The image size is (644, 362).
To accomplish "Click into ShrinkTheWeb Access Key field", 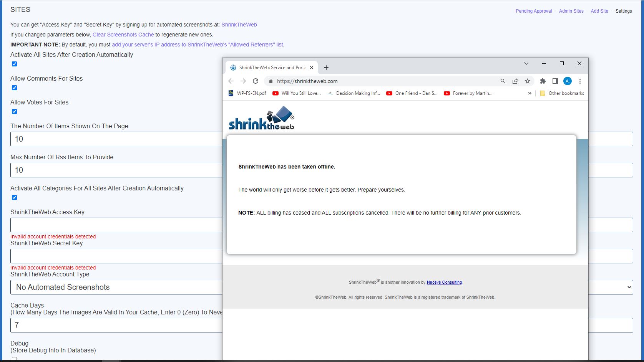I will 115,225.
